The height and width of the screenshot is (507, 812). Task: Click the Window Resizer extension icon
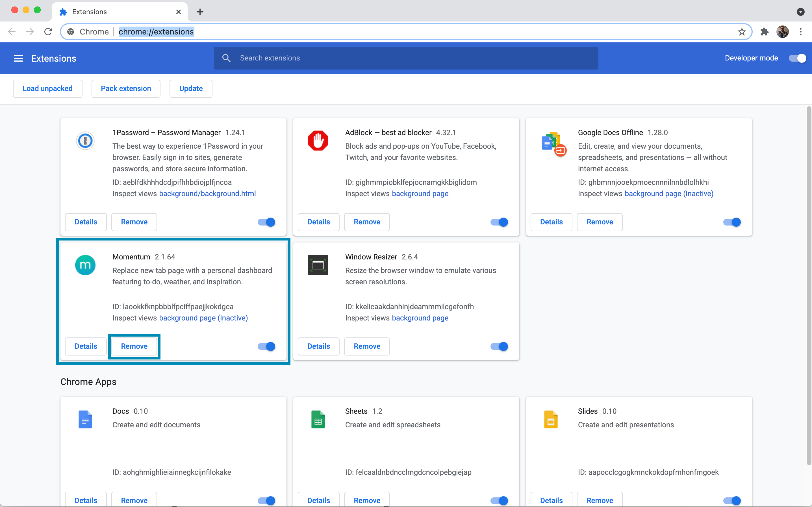tap(318, 265)
